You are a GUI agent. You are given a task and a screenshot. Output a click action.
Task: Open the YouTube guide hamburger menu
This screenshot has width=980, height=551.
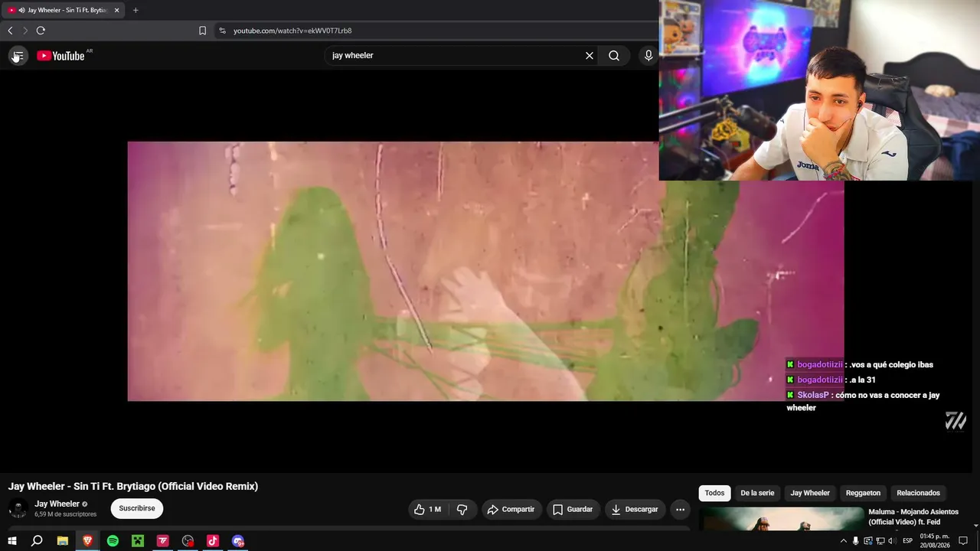point(18,56)
